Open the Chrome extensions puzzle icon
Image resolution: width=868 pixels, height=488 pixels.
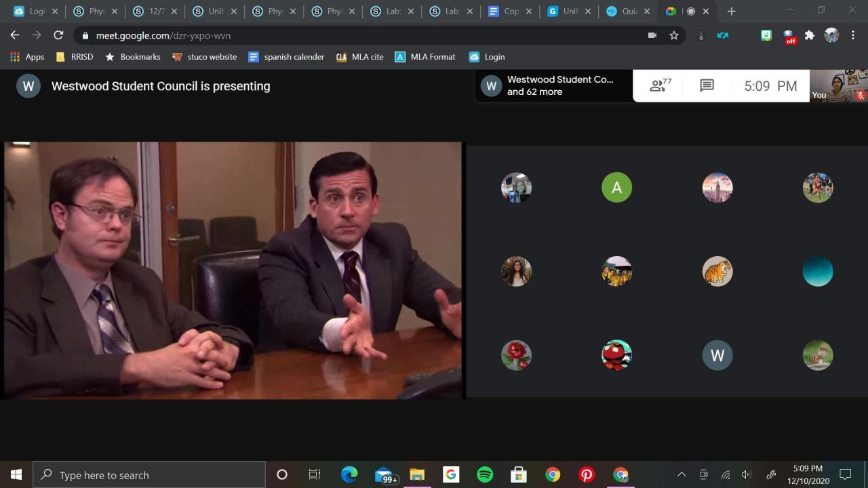[x=810, y=35]
